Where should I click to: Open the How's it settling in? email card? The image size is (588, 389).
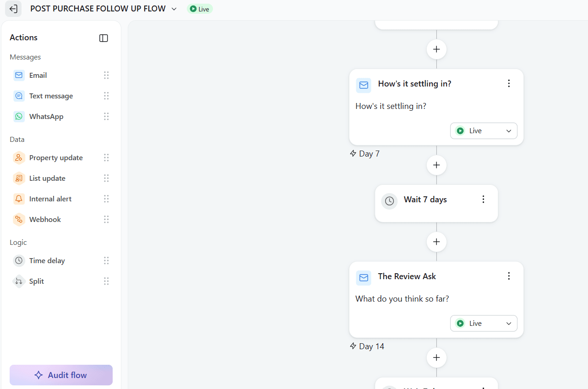point(436,107)
